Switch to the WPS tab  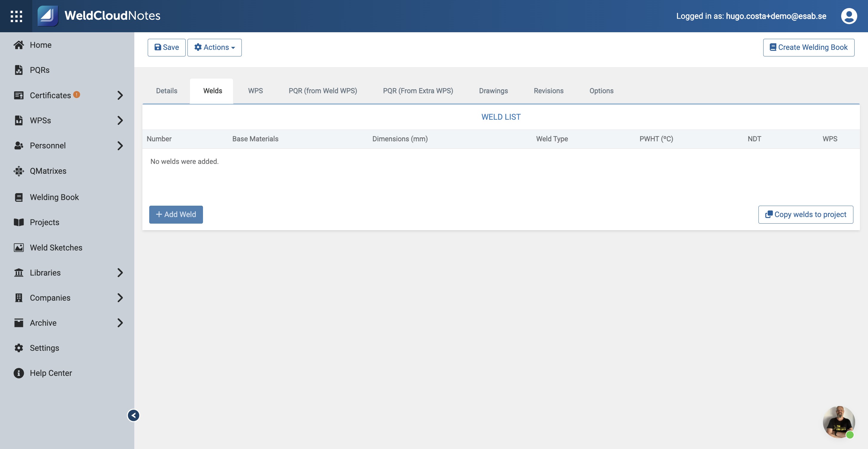pos(255,91)
